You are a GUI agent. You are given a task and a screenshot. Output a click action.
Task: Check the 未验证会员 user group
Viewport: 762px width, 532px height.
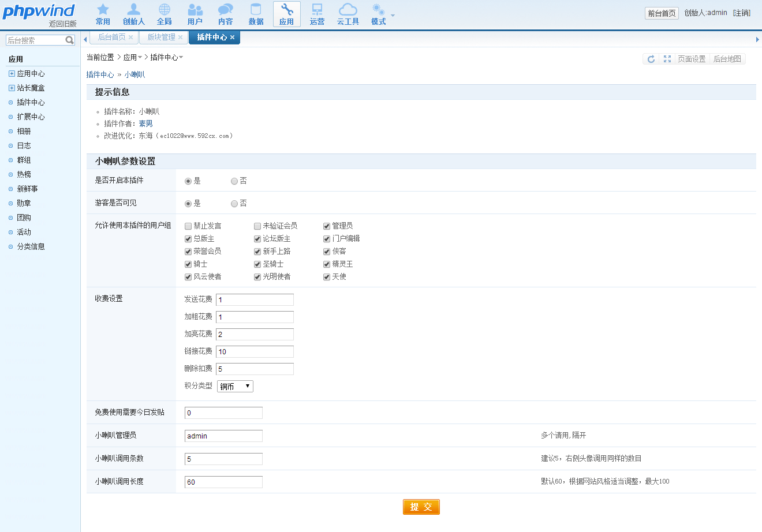tap(257, 226)
